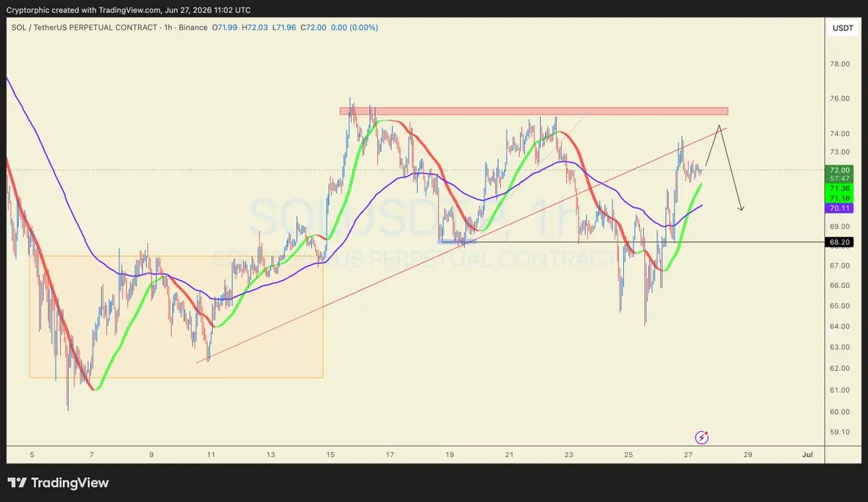Click the 64.00 price axis label
The width and height of the screenshot is (868, 502).
tap(839, 327)
